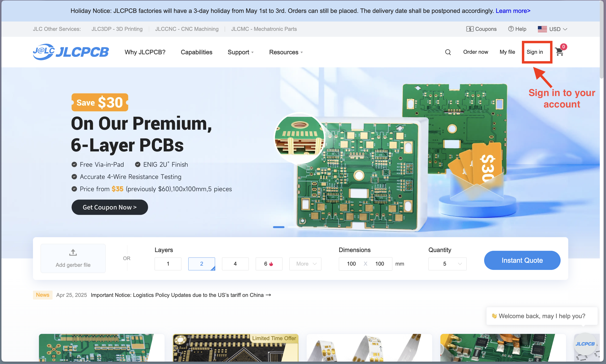
Task: Click the Help question mark icon
Action: [x=511, y=29]
